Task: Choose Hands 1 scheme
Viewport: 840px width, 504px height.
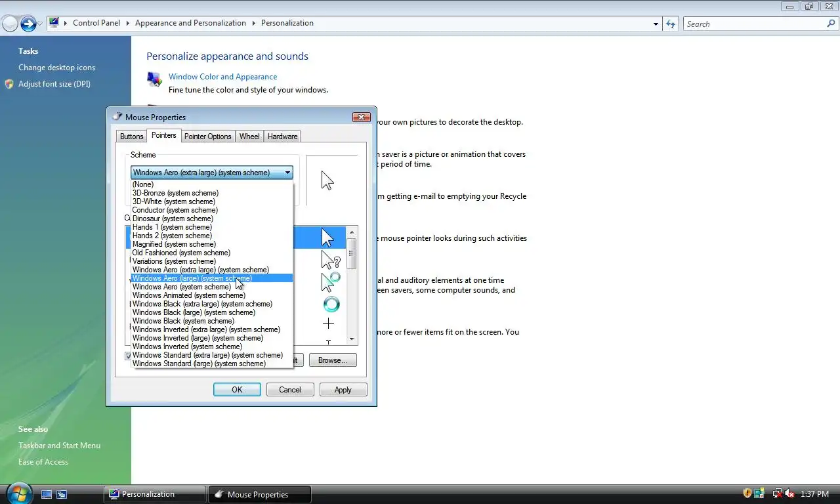Action: (212, 227)
